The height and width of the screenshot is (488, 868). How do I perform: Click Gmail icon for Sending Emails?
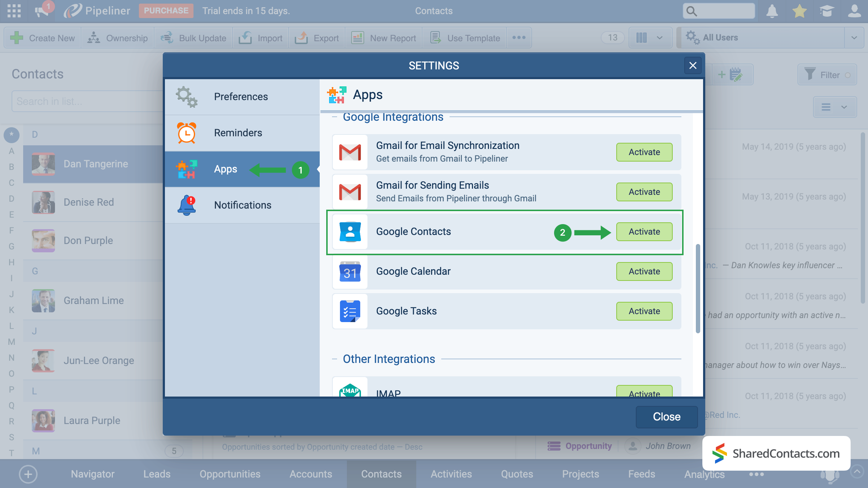tap(350, 192)
